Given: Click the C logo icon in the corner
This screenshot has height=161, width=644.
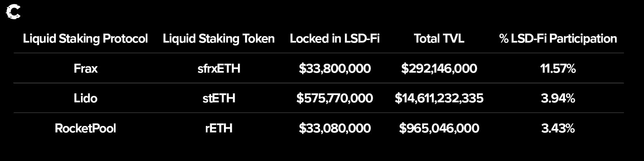Looking at the screenshot, I should click(13, 12).
